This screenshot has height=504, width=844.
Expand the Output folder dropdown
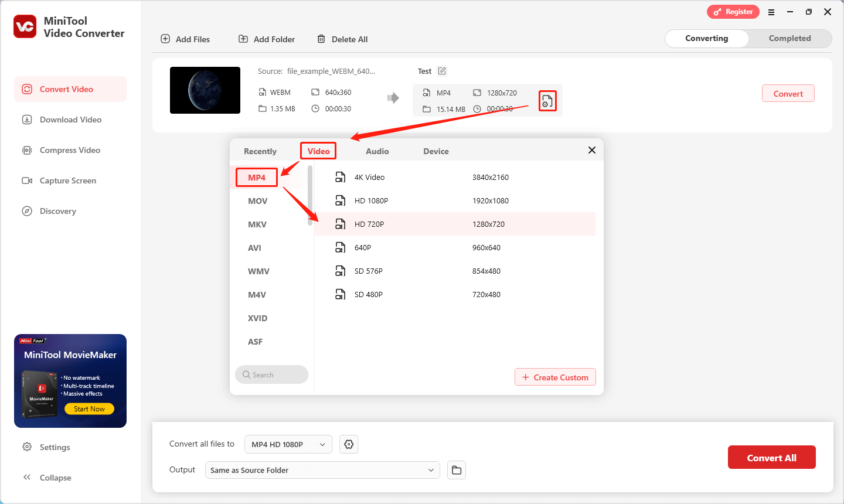(x=322, y=470)
